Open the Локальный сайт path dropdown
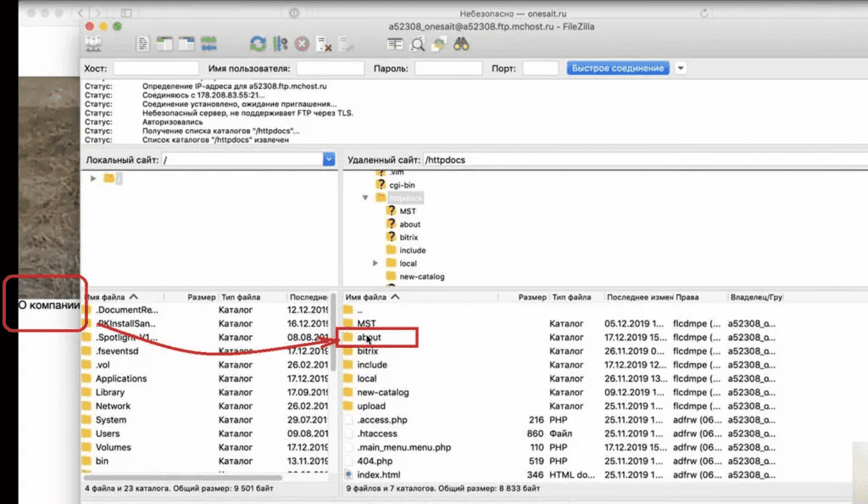The height and width of the screenshot is (504, 868). pos(329,160)
